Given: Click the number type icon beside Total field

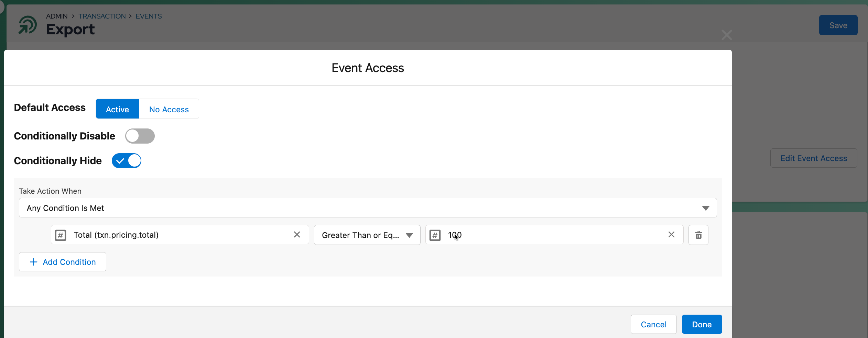Looking at the screenshot, I should click(61, 235).
